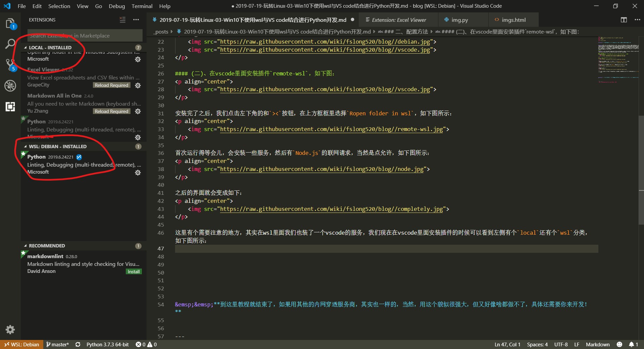Click gear icon for Excel Viewer extension
Viewport: 644px width, 349px height.
tap(138, 85)
